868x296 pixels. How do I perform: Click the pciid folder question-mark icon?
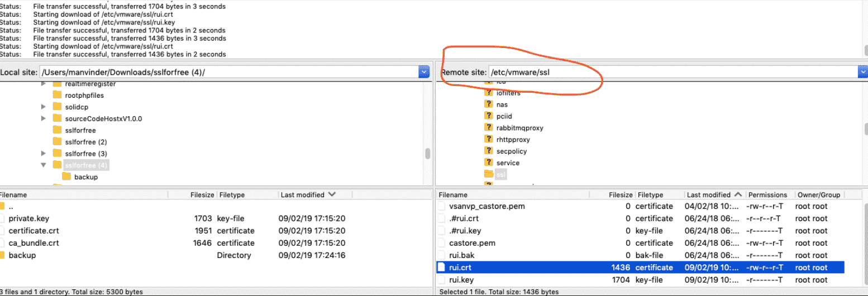coord(489,116)
